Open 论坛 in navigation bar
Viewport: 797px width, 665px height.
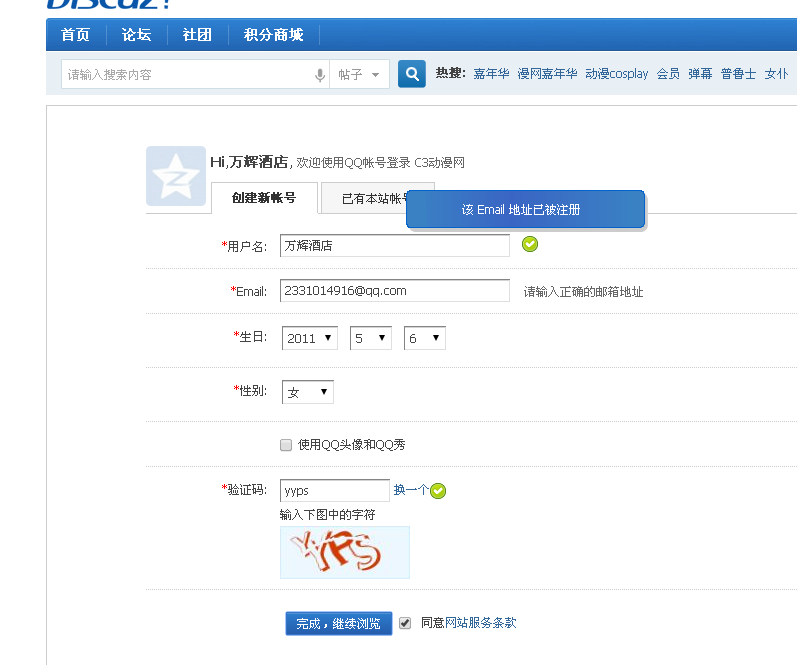pyautogui.click(x=136, y=35)
